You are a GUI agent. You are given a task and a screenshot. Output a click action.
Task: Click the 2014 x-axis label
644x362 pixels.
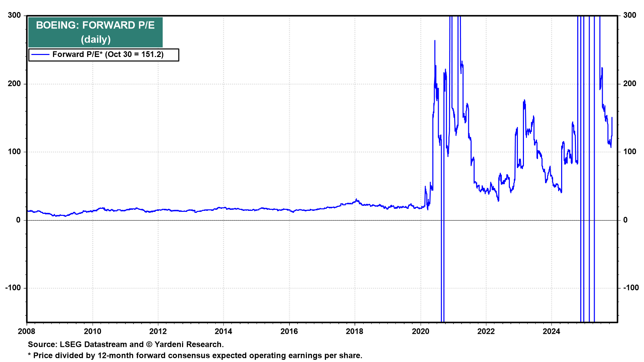223,331
